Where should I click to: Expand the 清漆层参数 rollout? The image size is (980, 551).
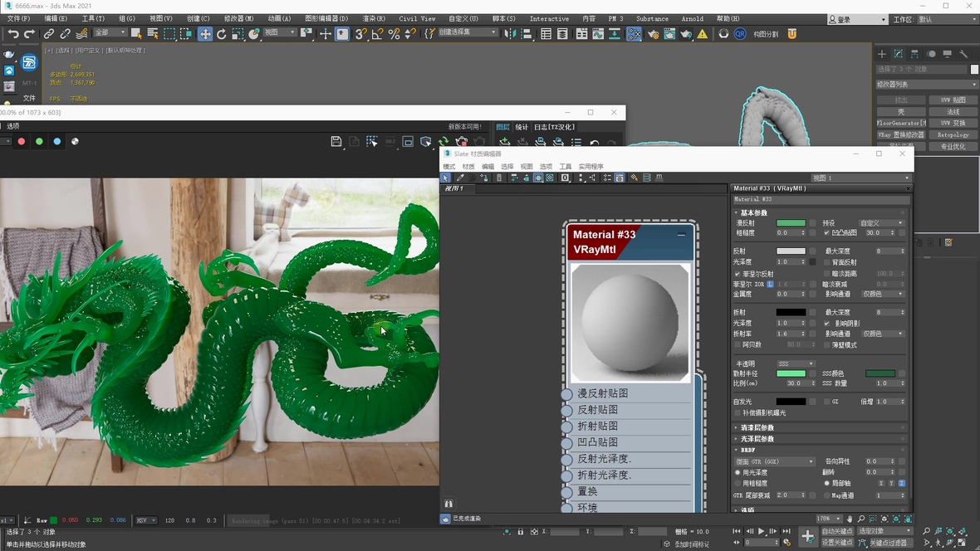757,427
